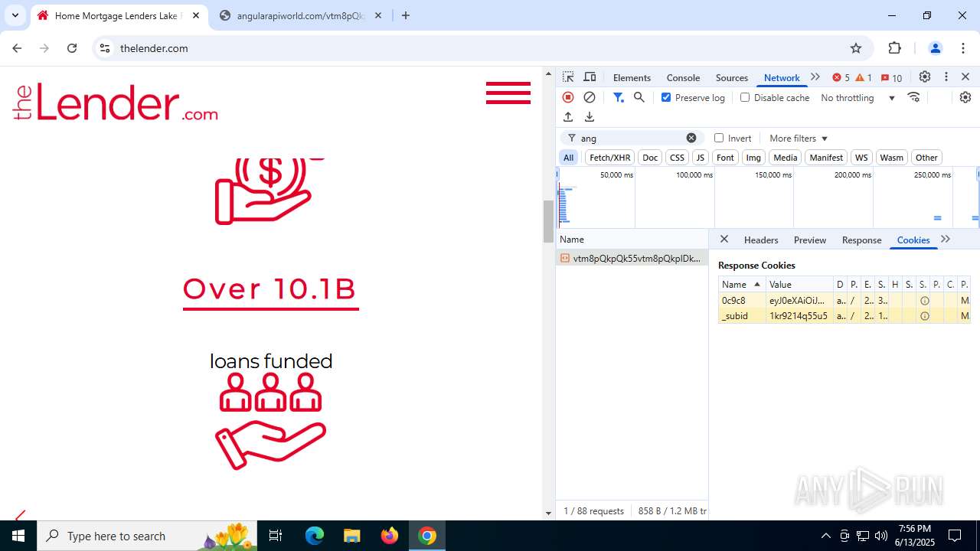980x551 pixels.
Task: Filter by WS requests
Action: coord(861,158)
